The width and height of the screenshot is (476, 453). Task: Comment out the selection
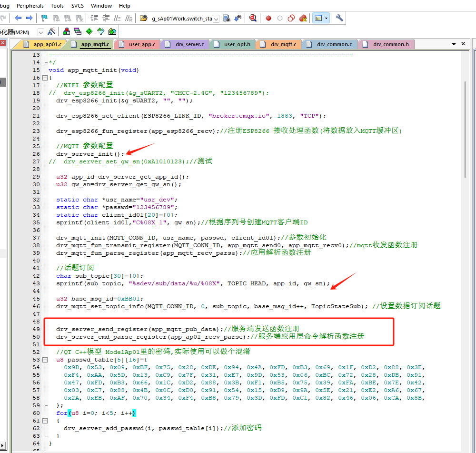[x=117, y=18]
